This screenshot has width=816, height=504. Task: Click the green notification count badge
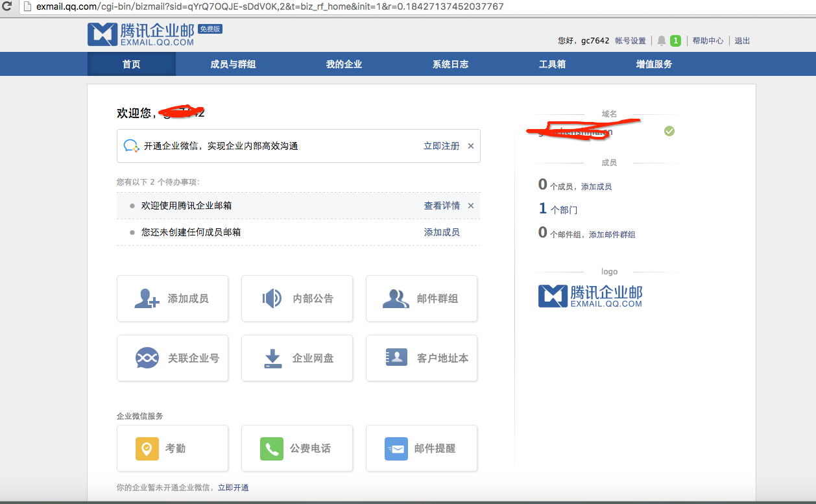[675, 40]
